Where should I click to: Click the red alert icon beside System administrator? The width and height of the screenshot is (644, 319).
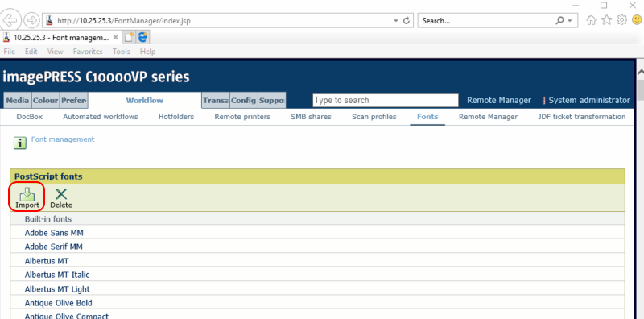(544, 101)
